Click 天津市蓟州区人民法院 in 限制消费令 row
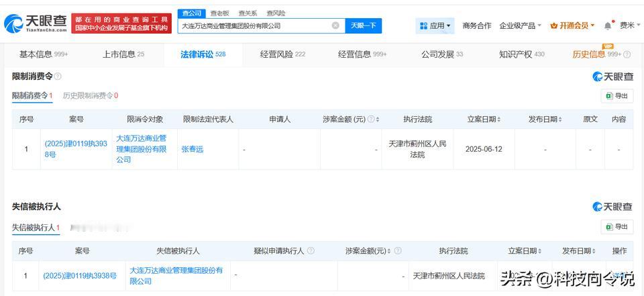Screen dimensions: 644x296 [417, 149]
